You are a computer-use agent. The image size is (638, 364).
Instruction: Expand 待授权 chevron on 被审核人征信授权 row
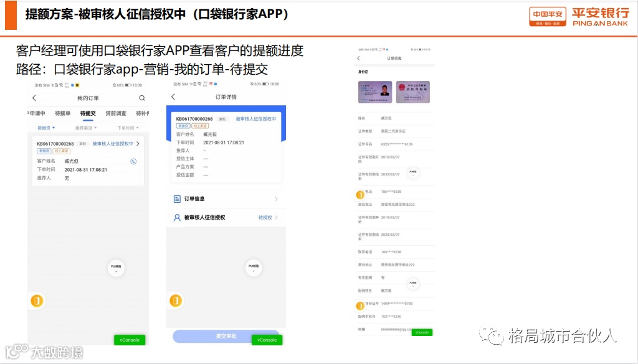coord(276,217)
